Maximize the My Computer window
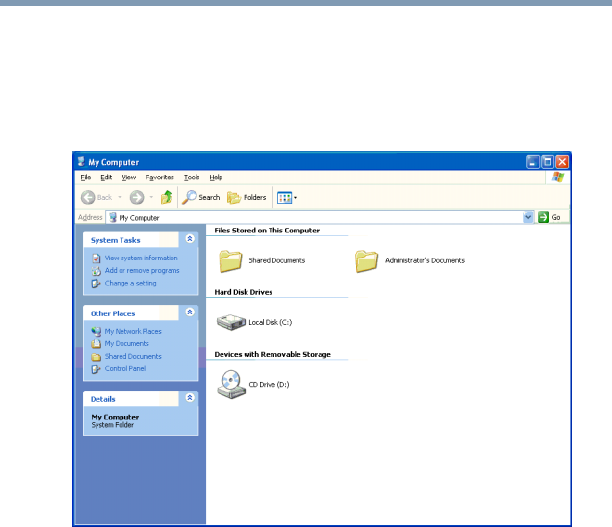The width and height of the screenshot is (612, 527). pos(548,162)
